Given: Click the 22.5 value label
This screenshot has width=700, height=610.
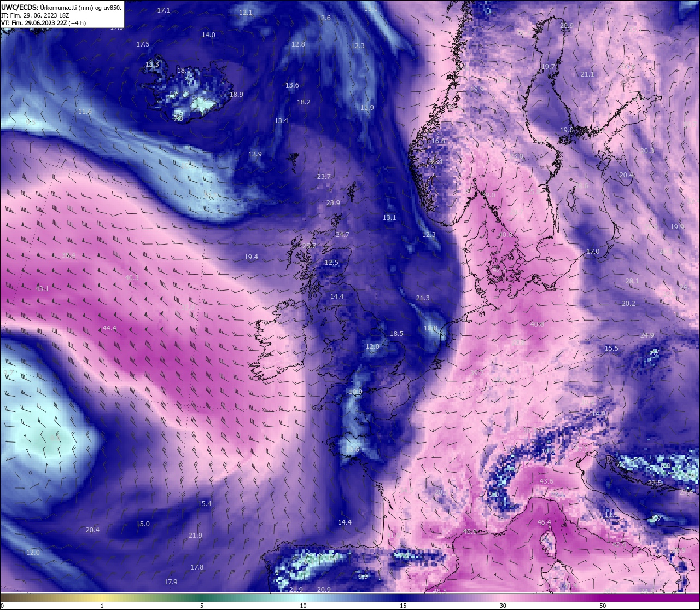Looking at the screenshot, I should point(655,483).
